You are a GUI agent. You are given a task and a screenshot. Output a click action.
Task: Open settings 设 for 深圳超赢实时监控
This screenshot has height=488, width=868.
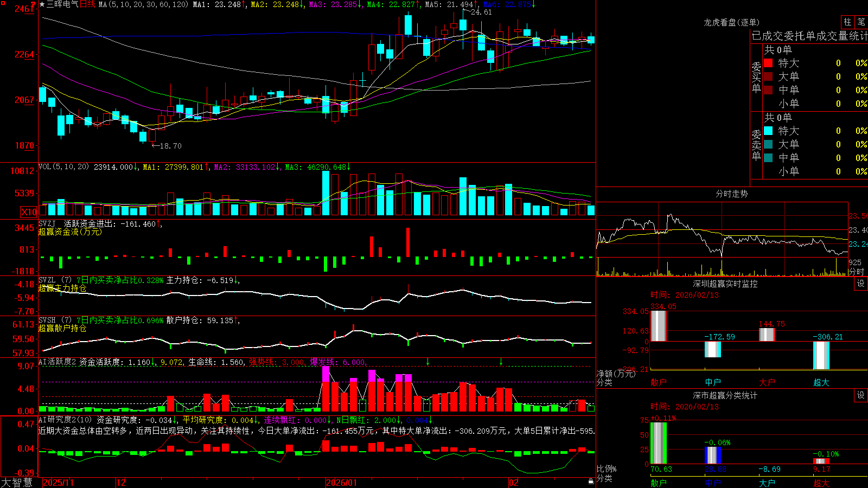click(x=861, y=284)
